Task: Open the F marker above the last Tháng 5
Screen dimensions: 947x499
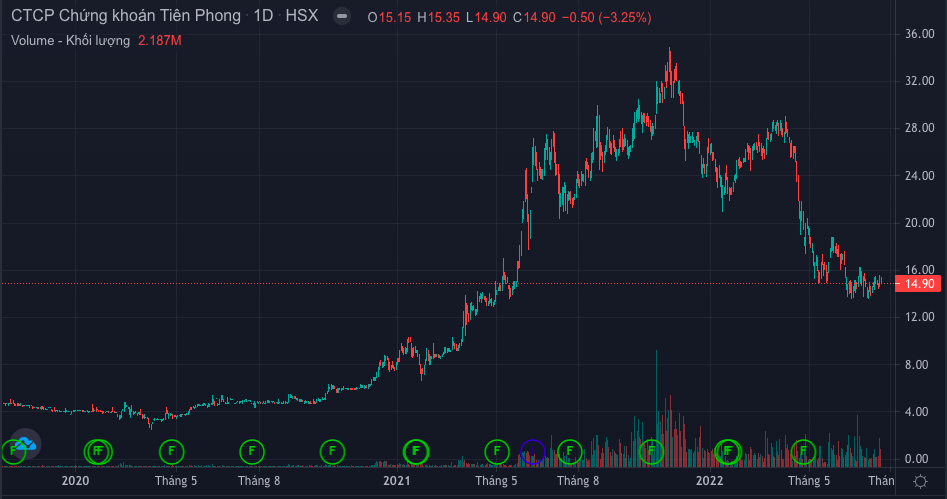Action: click(x=802, y=452)
